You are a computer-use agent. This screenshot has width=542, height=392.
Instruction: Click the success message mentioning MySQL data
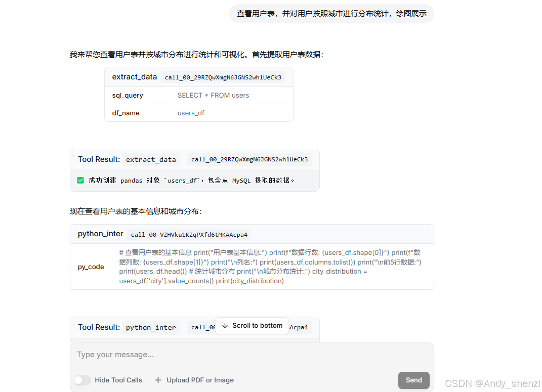191,180
